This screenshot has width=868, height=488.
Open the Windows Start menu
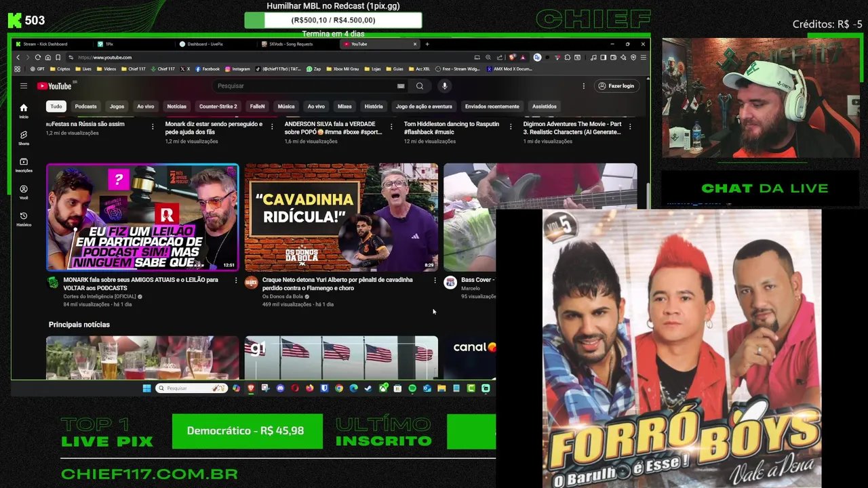click(x=146, y=388)
